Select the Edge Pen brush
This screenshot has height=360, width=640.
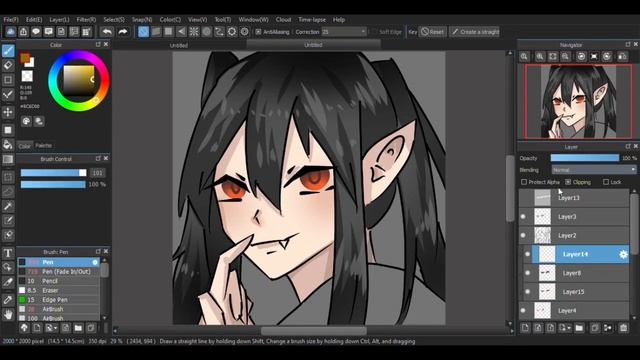pyautogui.click(x=59, y=300)
